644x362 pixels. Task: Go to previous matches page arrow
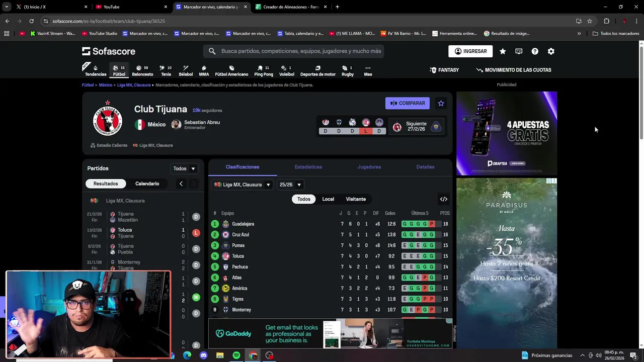point(181,184)
